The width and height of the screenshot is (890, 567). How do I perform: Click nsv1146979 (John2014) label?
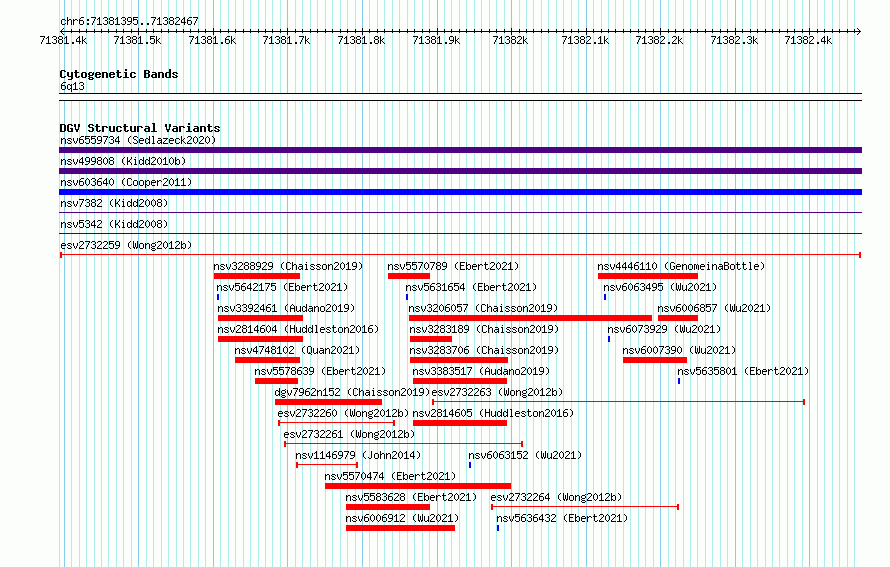pyautogui.click(x=358, y=455)
